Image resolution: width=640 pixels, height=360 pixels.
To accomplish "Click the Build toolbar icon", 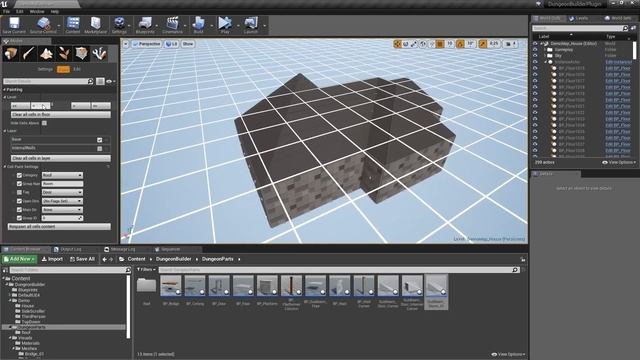I will [x=199, y=24].
